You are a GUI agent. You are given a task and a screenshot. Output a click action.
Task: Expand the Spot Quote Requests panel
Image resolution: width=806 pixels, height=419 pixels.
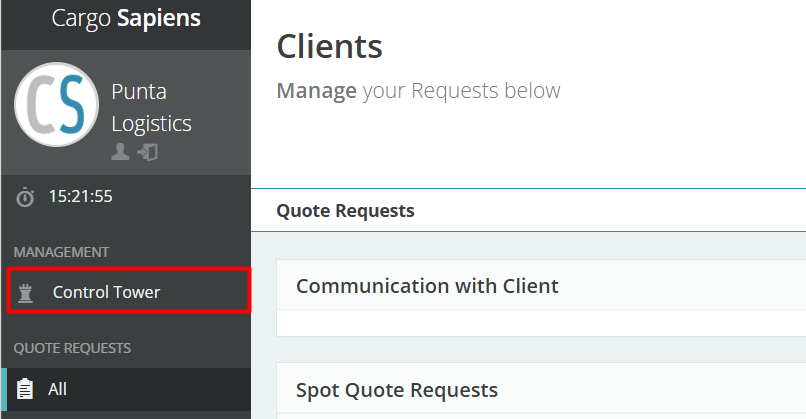click(x=396, y=389)
